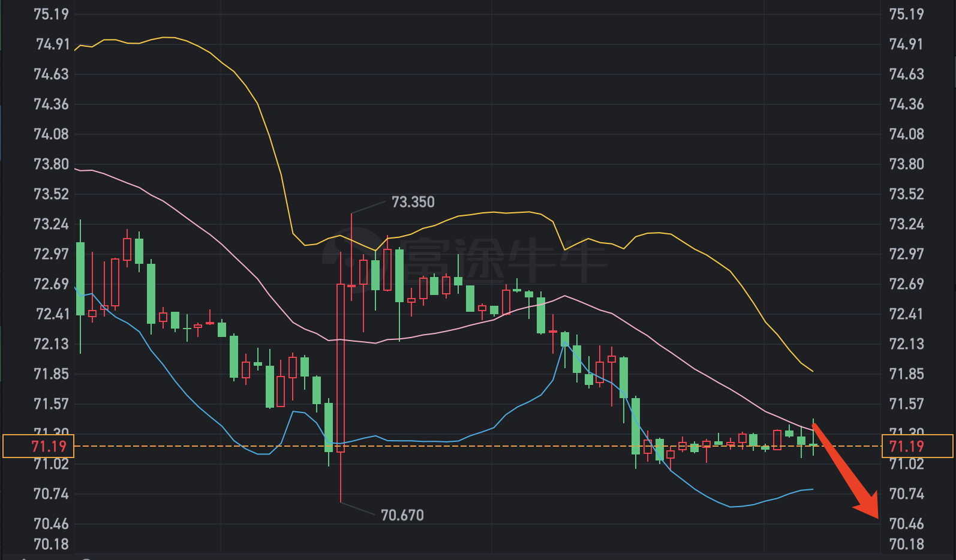Click the 70.18 label on left axis
The width and height of the screenshot is (956, 560).
51,544
